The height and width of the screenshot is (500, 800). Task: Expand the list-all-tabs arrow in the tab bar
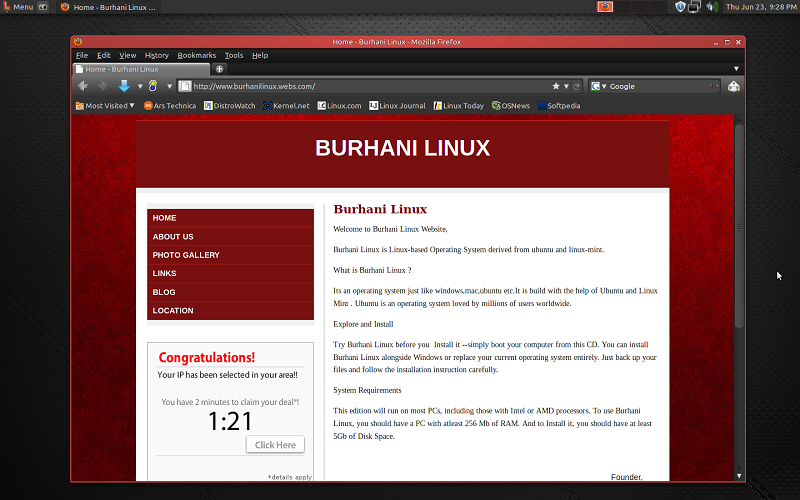coord(736,69)
